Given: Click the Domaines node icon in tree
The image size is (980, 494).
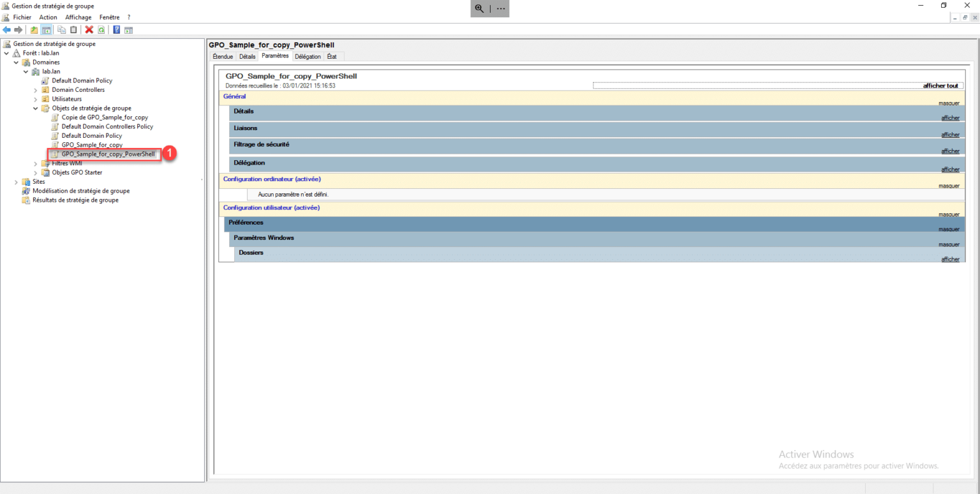Looking at the screenshot, I should pos(26,63).
